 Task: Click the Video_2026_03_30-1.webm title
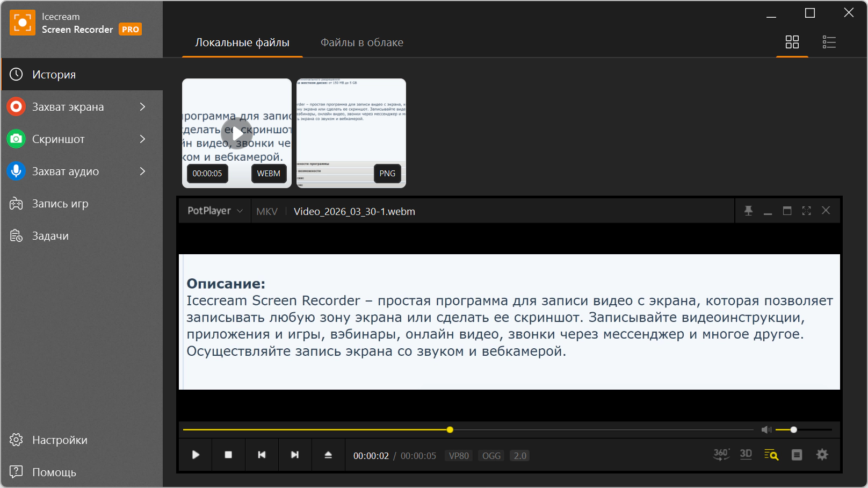(355, 211)
